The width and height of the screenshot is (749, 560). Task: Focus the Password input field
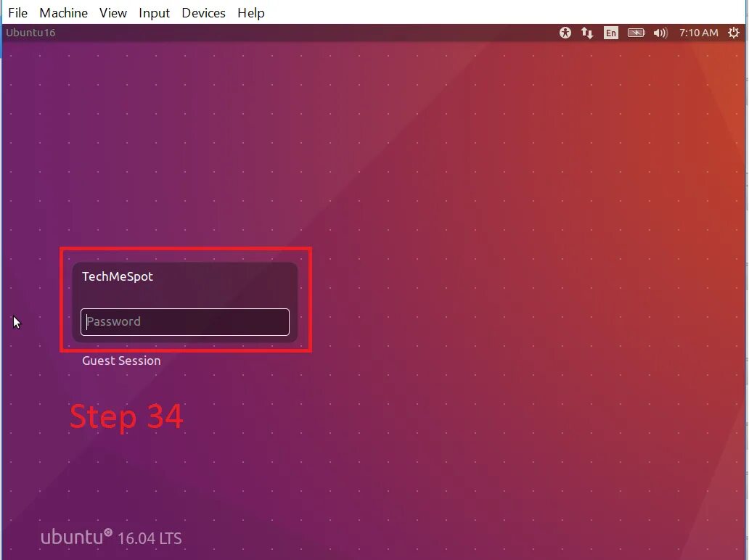(185, 322)
